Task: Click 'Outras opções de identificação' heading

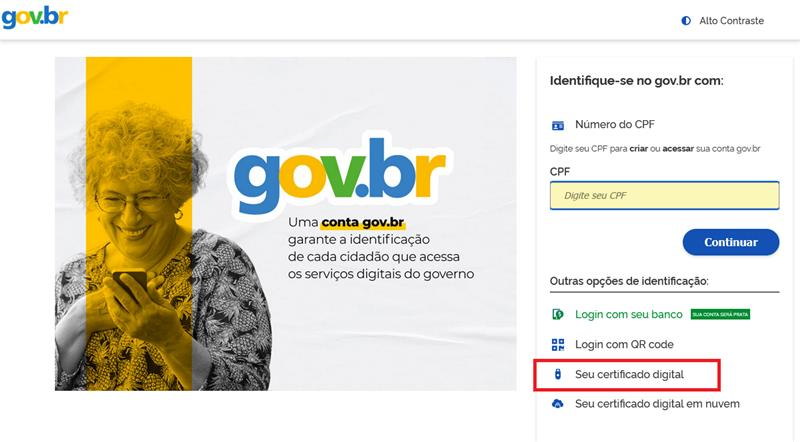Action: [x=629, y=281]
